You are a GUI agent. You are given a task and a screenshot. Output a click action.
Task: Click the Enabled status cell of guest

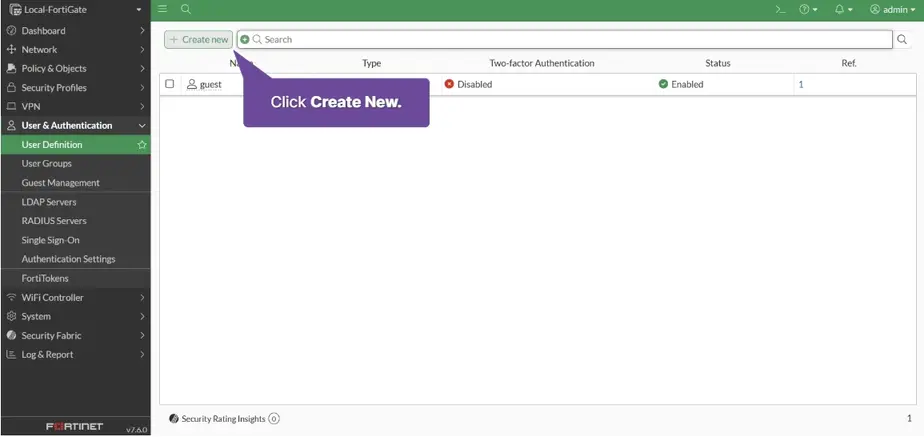pos(681,84)
